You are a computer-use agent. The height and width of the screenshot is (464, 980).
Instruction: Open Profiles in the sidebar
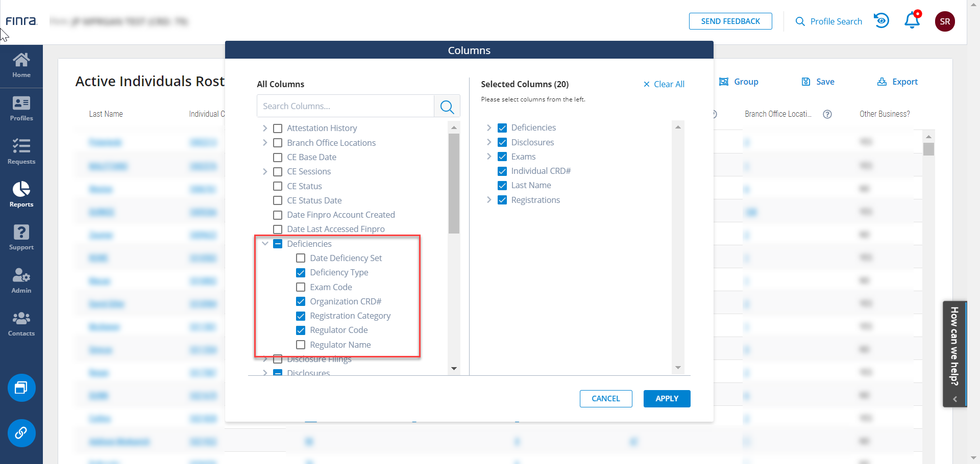click(x=21, y=109)
